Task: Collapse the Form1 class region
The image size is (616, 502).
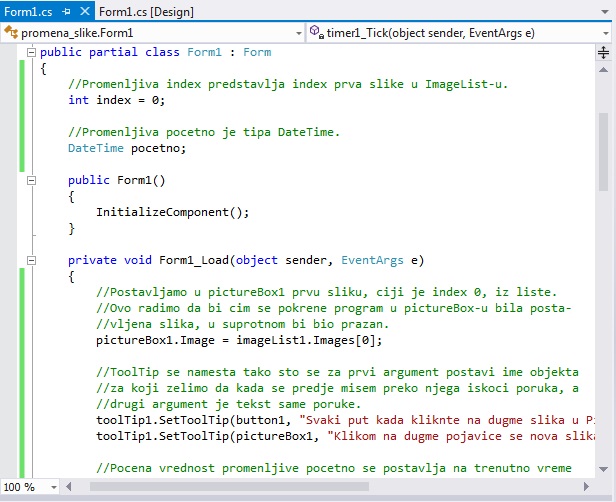Action: click(x=31, y=53)
